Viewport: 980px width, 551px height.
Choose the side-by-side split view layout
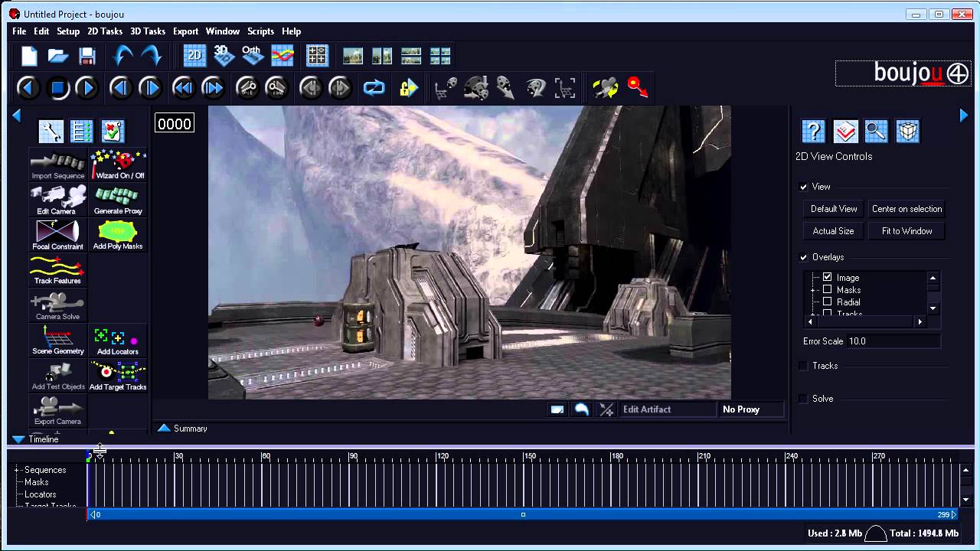click(382, 56)
